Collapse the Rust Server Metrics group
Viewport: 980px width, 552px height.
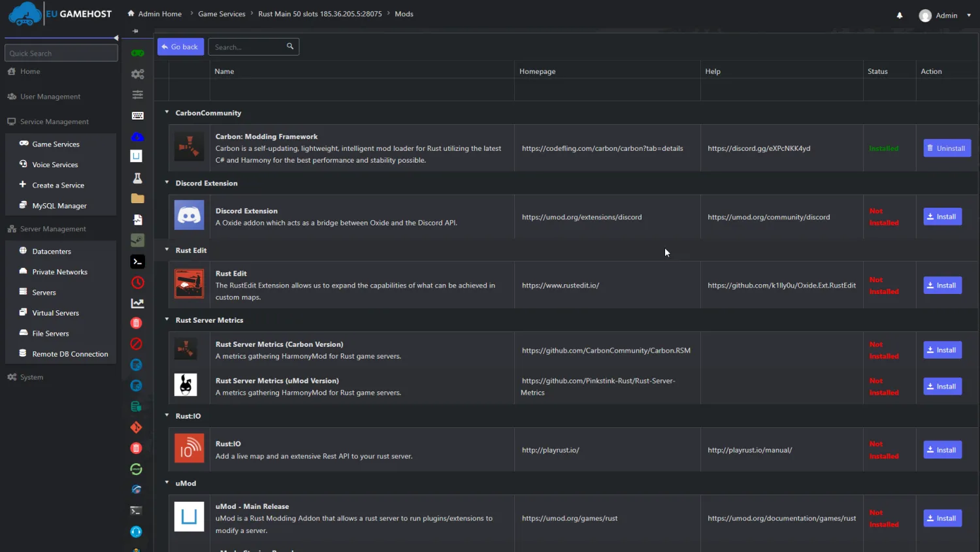click(x=167, y=319)
